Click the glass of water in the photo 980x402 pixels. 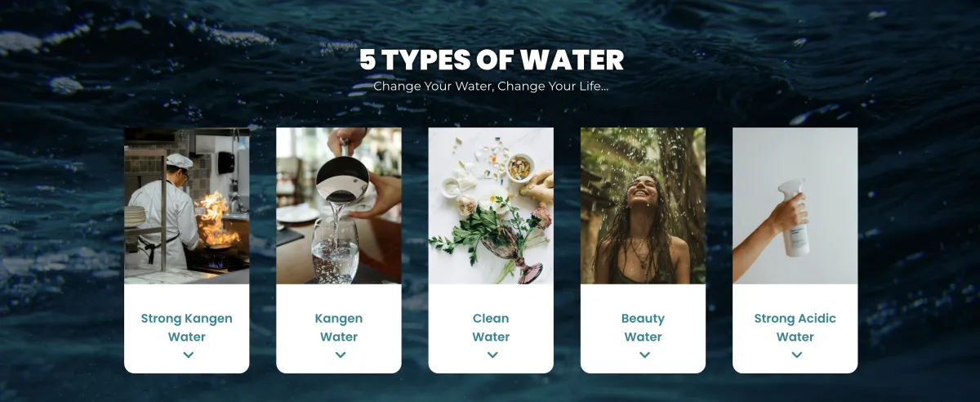pyautogui.click(x=336, y=249)
